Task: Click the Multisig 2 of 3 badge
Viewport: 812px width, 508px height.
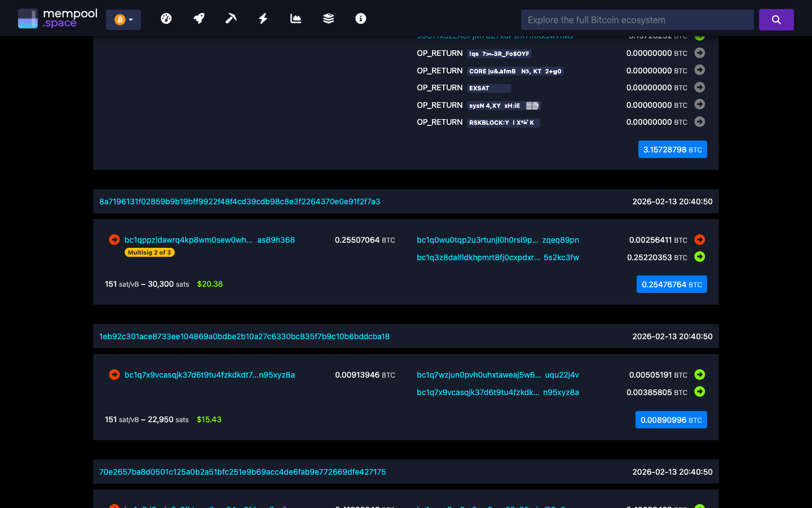Action: 149,252
